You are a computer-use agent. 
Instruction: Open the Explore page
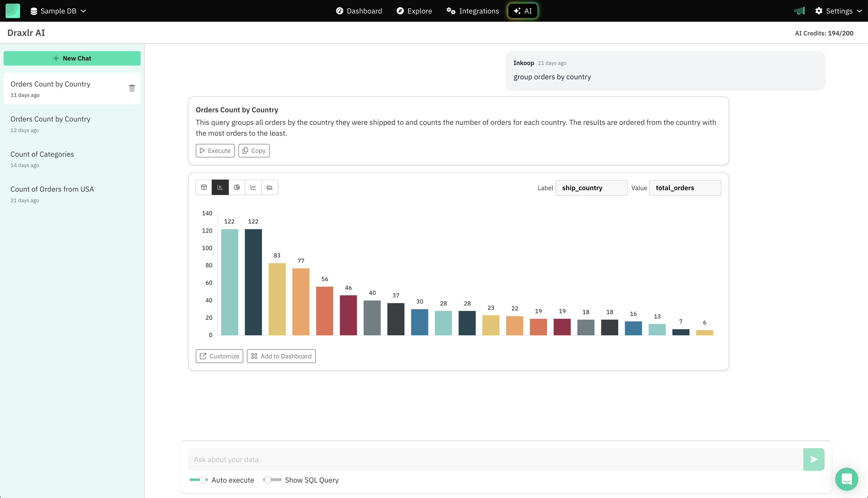pyautogui.click(x=414, y=11)
